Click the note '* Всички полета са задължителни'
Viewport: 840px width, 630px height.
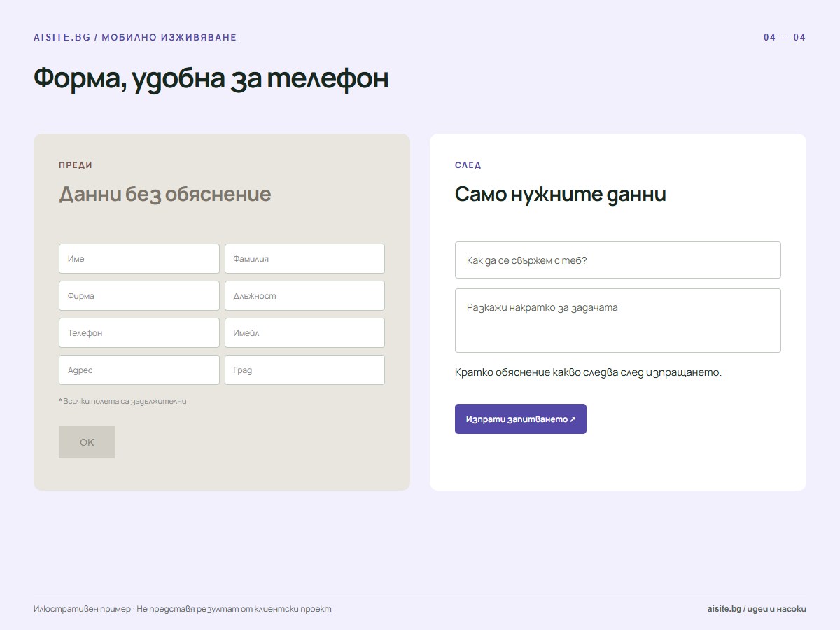(x=122, y=402)
